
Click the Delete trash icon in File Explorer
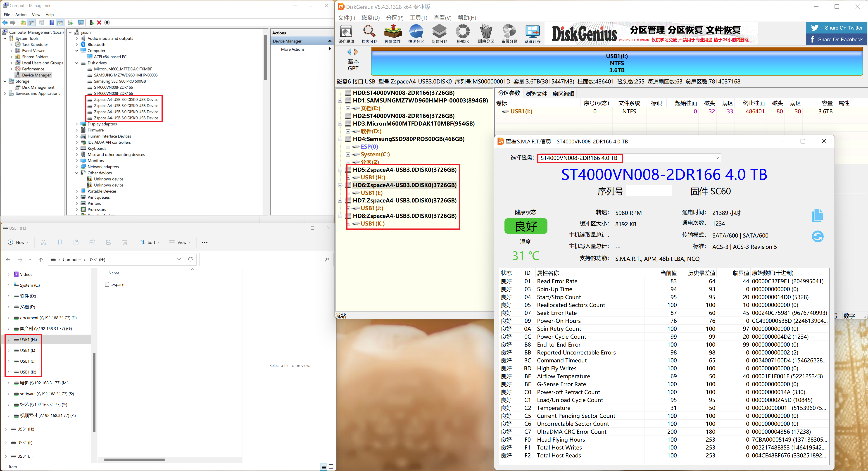[125, 242]
